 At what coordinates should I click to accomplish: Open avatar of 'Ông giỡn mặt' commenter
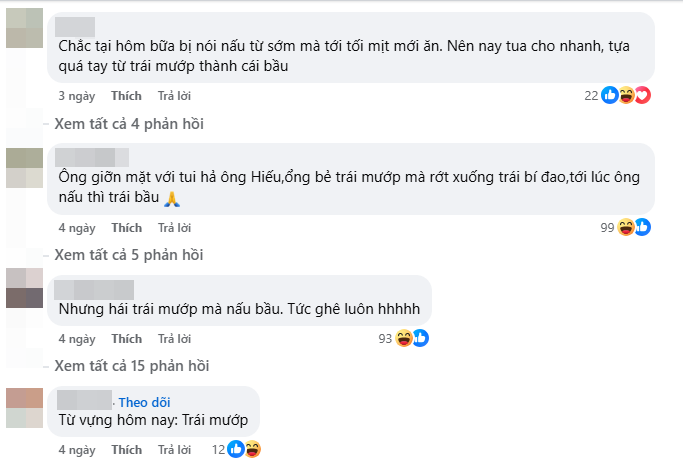click(x=24, y=167)
